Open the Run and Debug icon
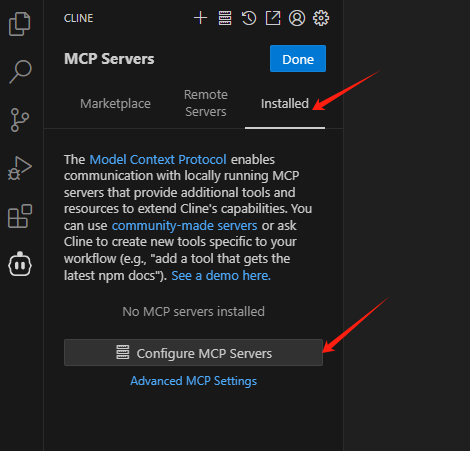470x451 pixels. [x=20, y=168]
